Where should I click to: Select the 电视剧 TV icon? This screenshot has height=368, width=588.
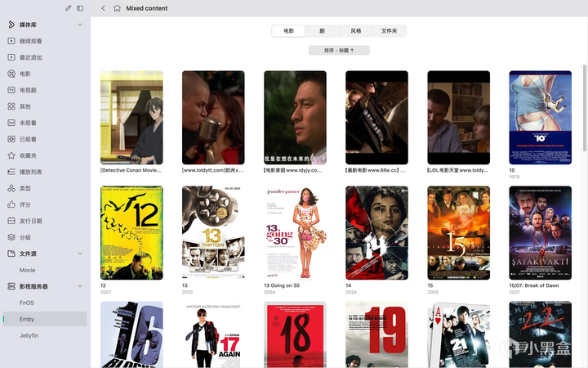tap(11, 90)
